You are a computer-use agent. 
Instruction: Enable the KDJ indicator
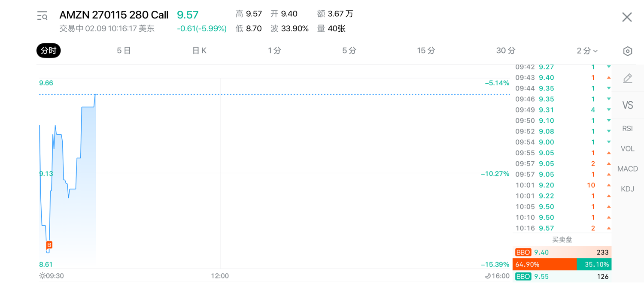coord(628,189)
